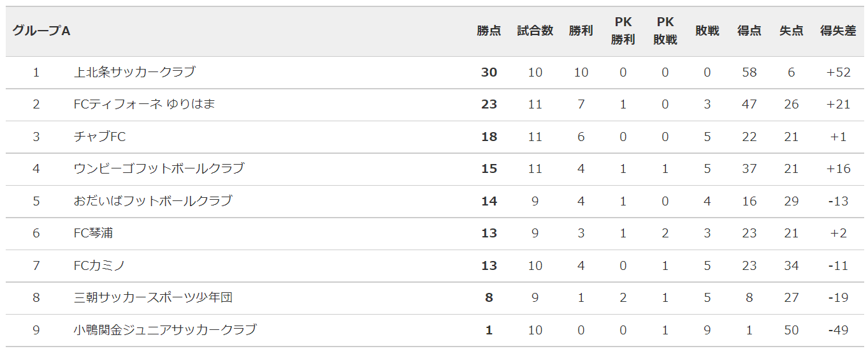Select team 上北条サッカークラブ
The image size is (868, 351).
pos(134,72)
